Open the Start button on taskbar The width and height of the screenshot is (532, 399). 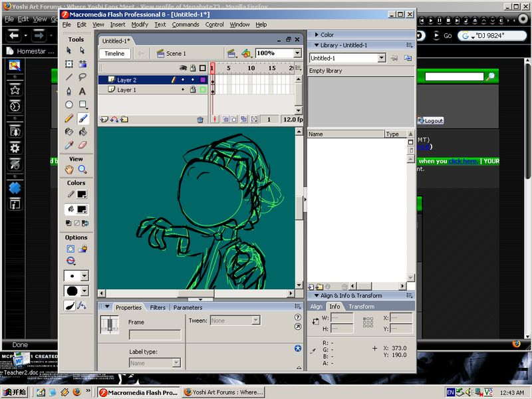14,392
